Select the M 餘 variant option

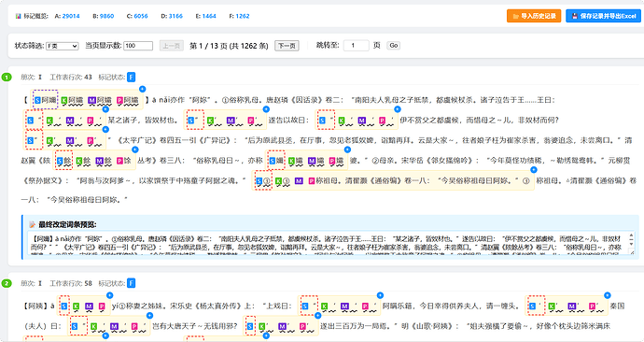pyautogui.click(x=103, y=161)
